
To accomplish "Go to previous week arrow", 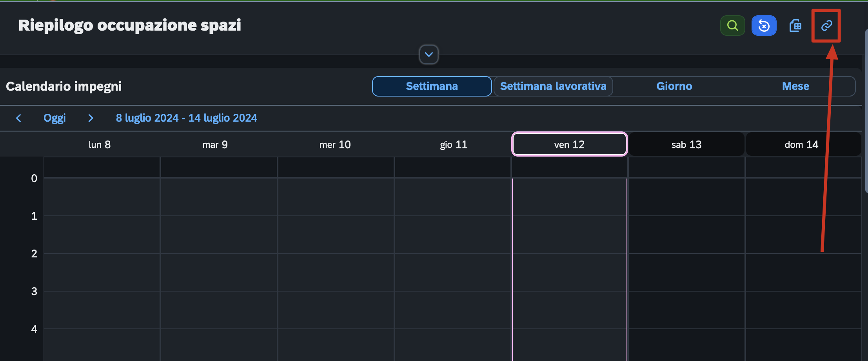I will tap(18, 118).
